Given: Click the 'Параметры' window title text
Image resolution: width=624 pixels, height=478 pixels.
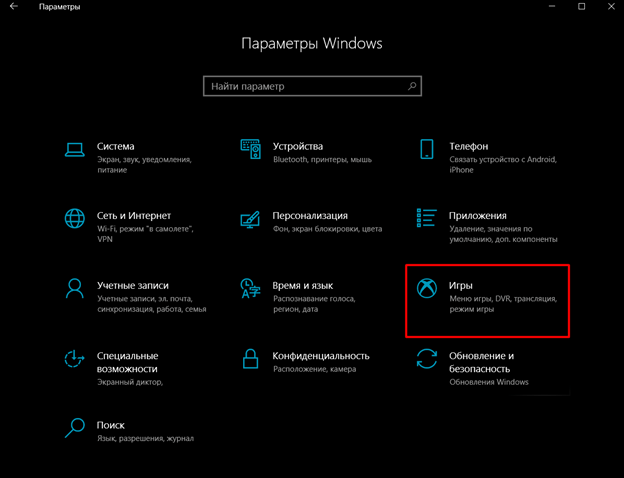Looking at the screenshot, I should pyautogui.click(x=59, y=7).
